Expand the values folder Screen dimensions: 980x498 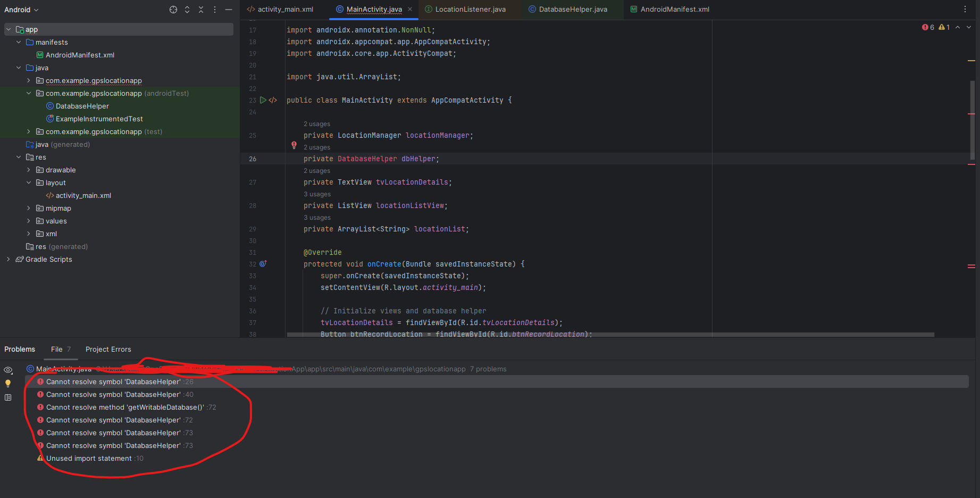(29, 221)
